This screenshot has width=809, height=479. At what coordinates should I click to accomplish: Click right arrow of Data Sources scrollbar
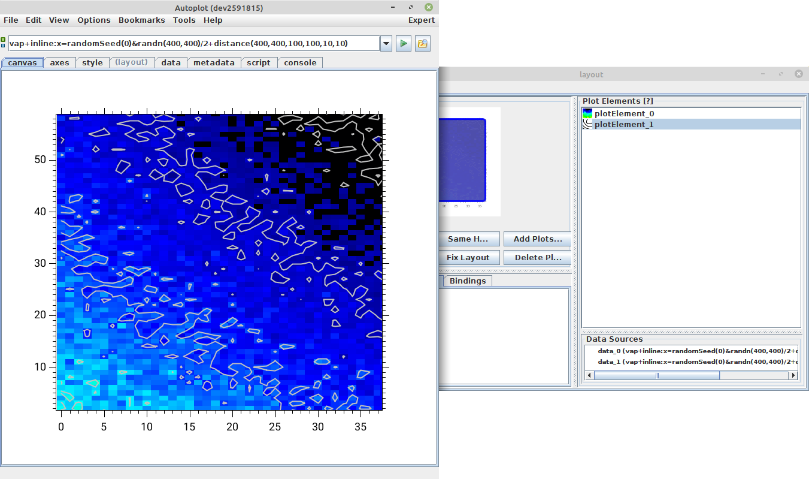[x=794, y=375]
